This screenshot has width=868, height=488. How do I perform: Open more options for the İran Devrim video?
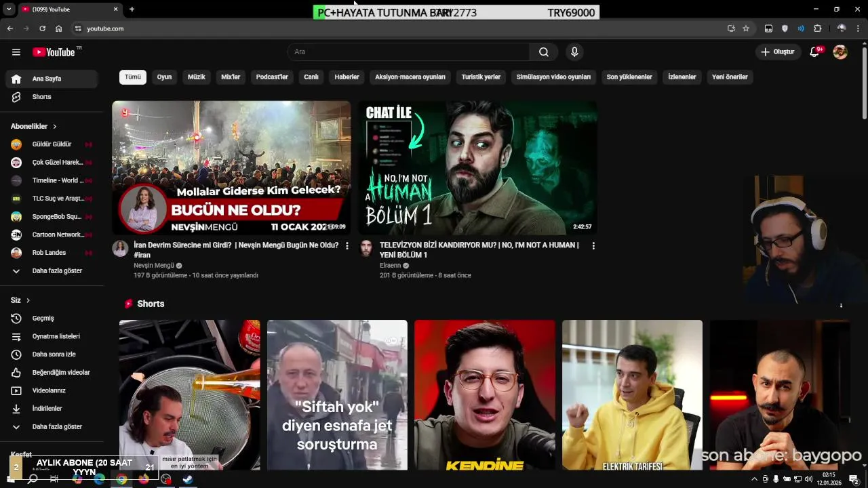[347, 246]
